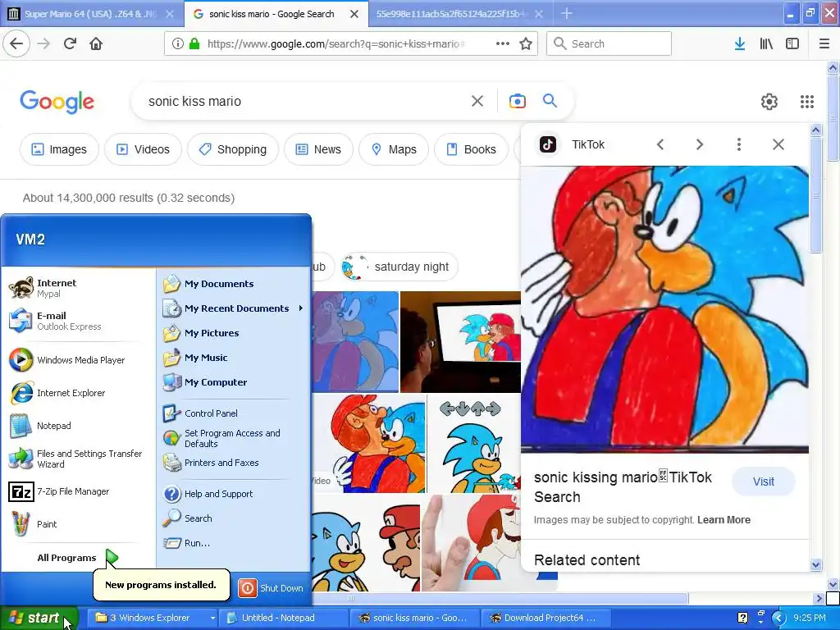The height and width of the screenshot is (630, 840).
Task: Open the Google apps grid
Action: click(x=807, y=101)
